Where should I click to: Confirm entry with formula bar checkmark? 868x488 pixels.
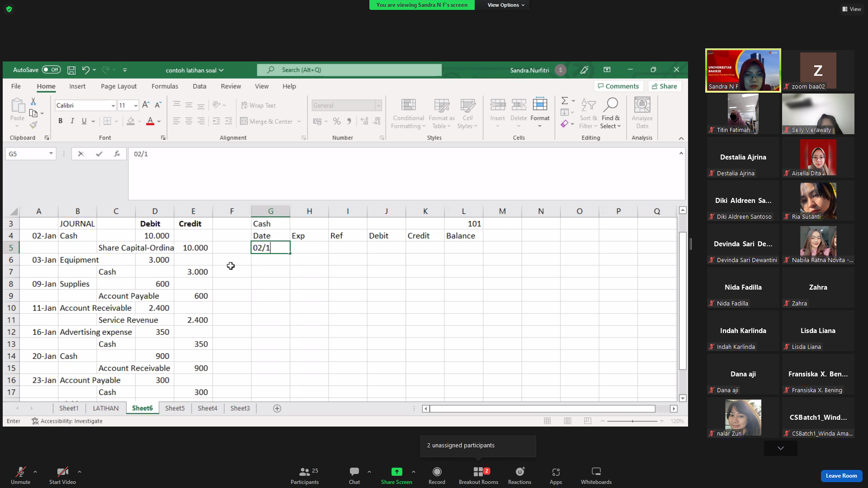[x=99, y=154]
